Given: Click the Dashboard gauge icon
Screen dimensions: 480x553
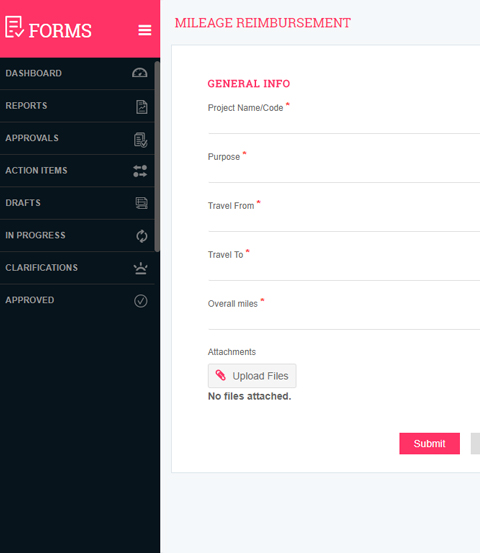Looking at the screenshot, I should (x=140, y=73).
